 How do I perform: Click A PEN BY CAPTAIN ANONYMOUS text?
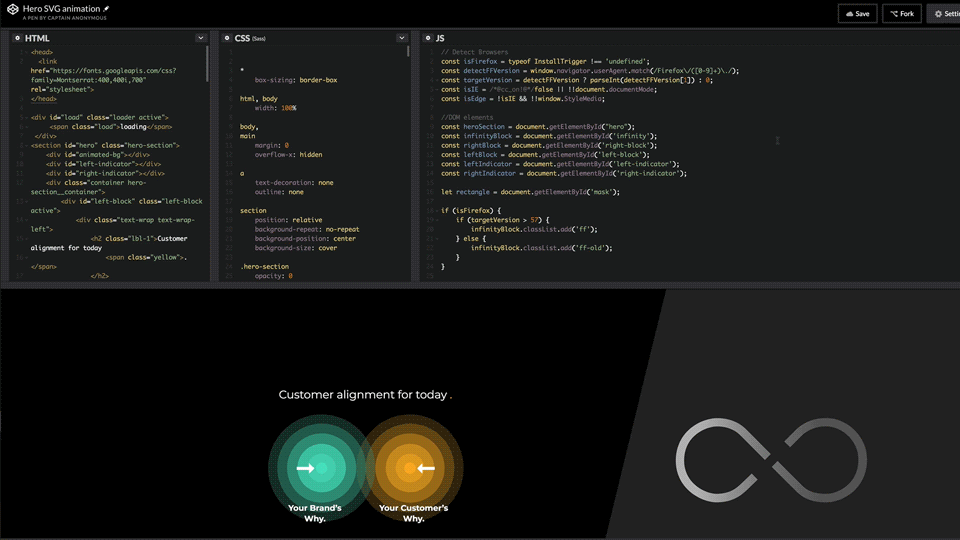(x=64, y=18)
